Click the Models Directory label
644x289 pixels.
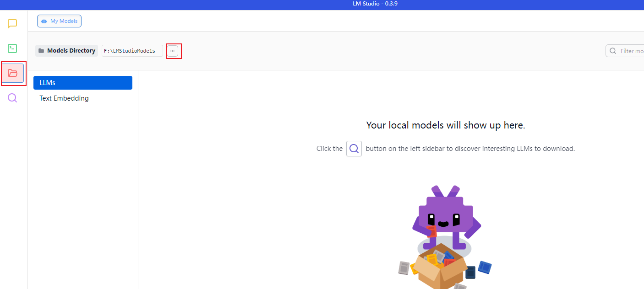71,51
